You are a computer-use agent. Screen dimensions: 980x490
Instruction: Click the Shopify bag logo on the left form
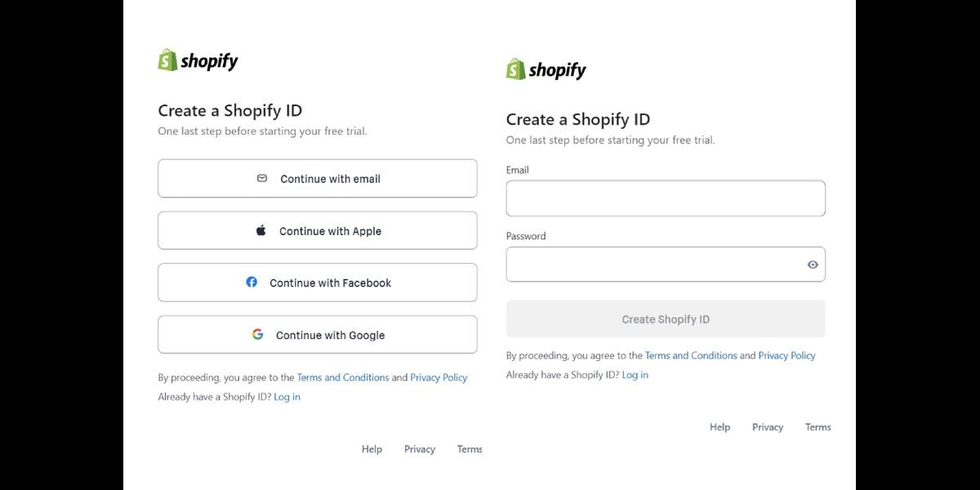(x=165, y=59)
